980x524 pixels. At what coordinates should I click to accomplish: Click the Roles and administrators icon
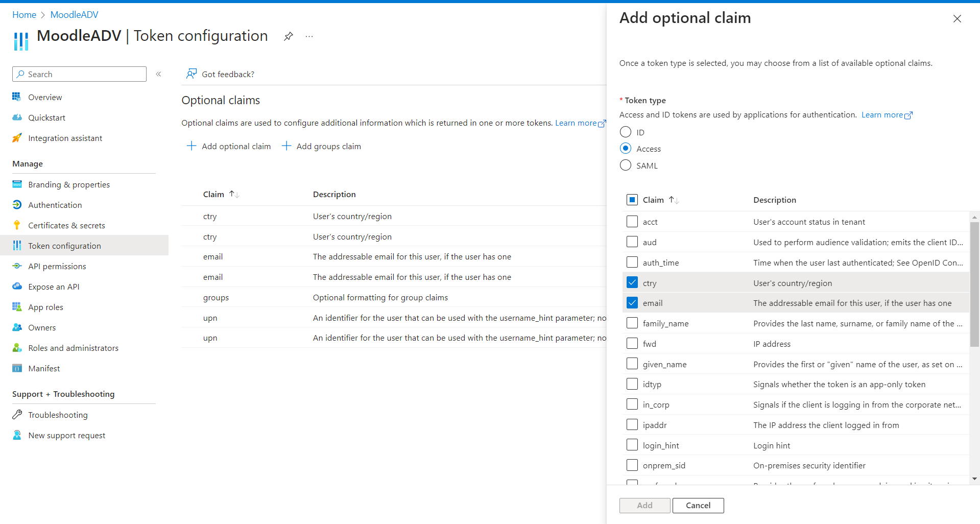click(x=17, y=348)
